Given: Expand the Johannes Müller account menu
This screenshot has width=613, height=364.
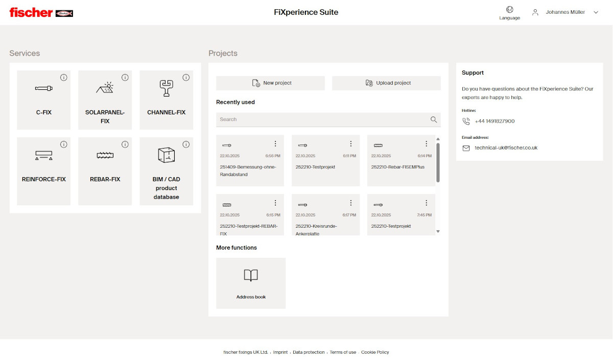Looking at the screenshot, I should (596, 12).
